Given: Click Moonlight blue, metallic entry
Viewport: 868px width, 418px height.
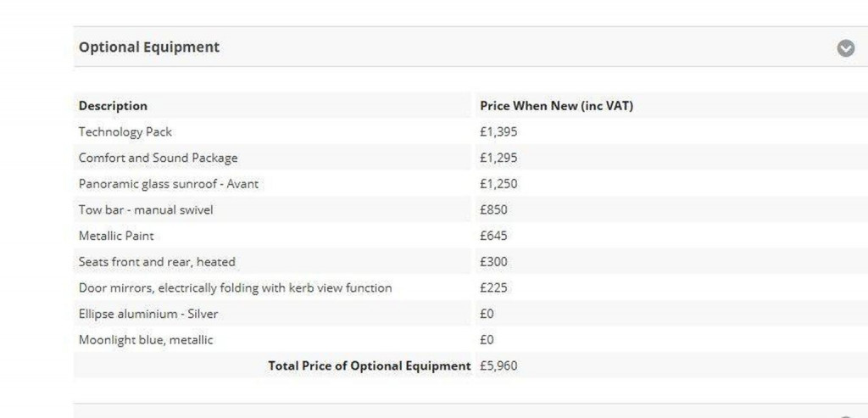Looking at the screenshot, I should coord(146,340).
